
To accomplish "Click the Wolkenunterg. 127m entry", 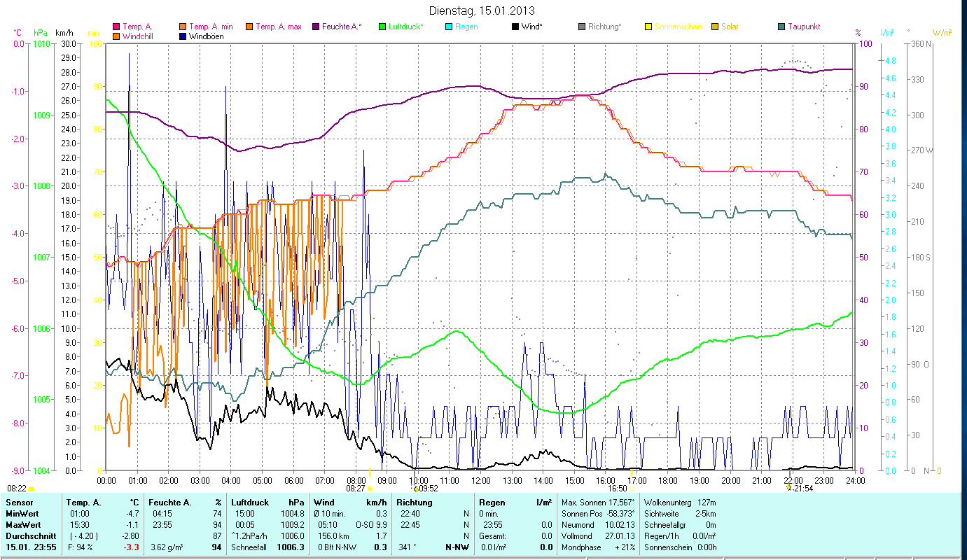I will pyautogui.click(x=679, y=503).
